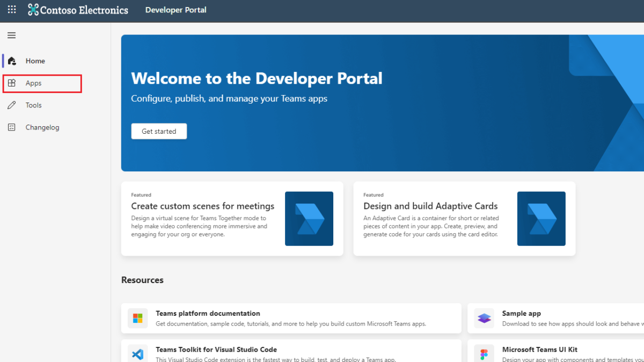Viewport: 644px width, 362px height.
Task: Click the Adaptive Cards thumbnail image
Action: pyautogui.click(x=541, y=219)
